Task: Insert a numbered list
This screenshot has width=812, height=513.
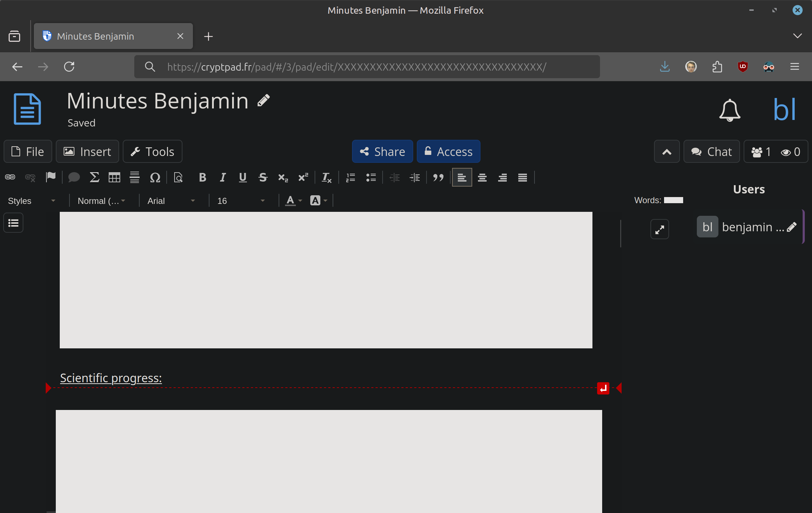Action: tap(351, 177)
